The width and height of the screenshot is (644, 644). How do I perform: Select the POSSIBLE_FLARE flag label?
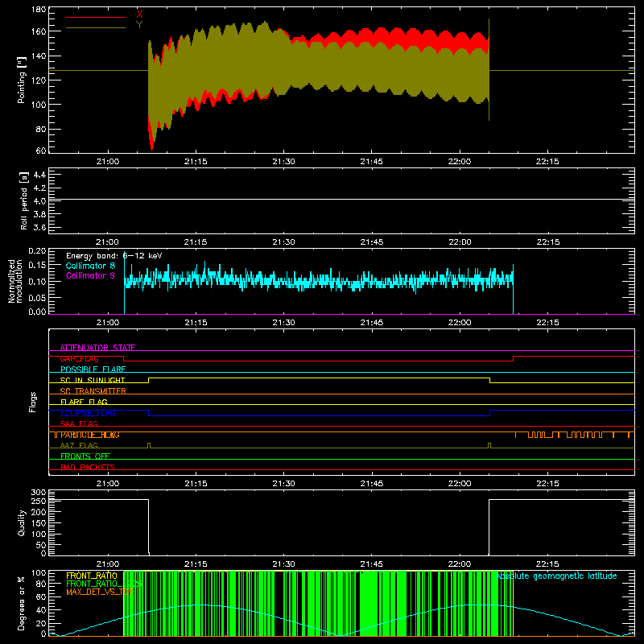[x=93, y=369]
